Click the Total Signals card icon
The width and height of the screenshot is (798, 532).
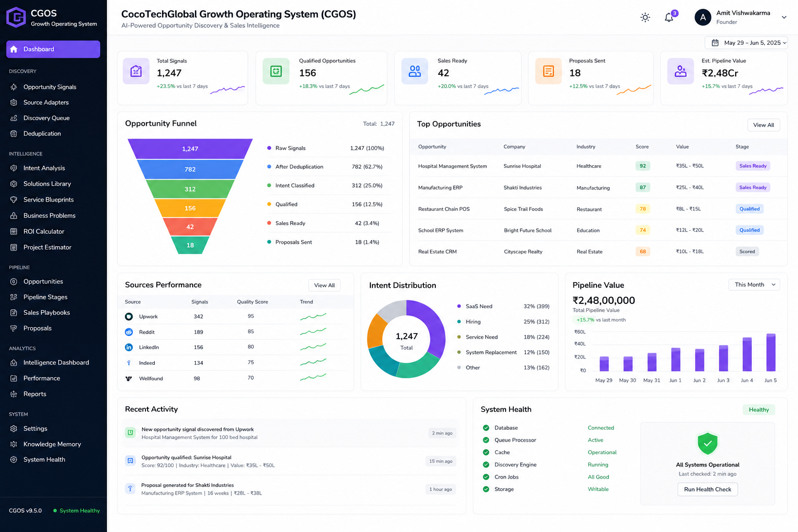(136, 71)
